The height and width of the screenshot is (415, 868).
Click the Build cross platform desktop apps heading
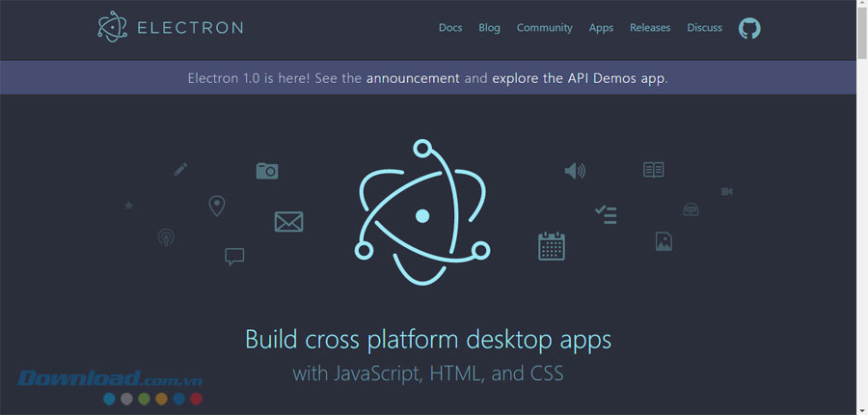(428, 339)
